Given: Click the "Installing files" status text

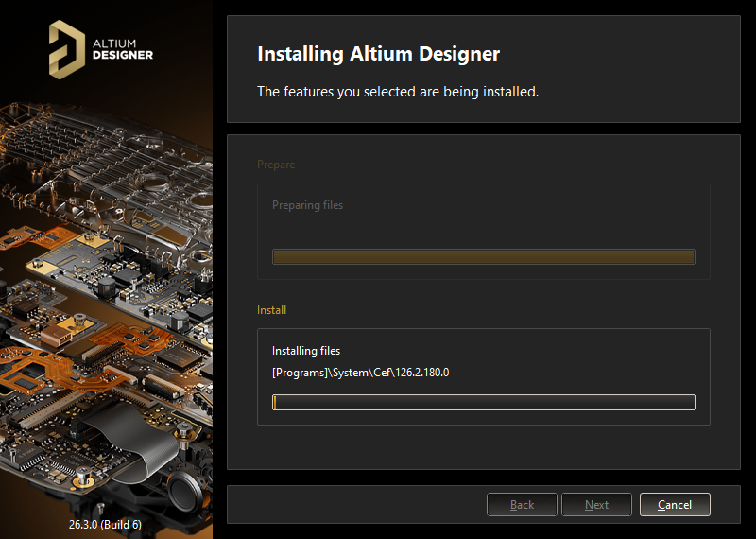Looking at the screenshot, I should tap(306, 351).
